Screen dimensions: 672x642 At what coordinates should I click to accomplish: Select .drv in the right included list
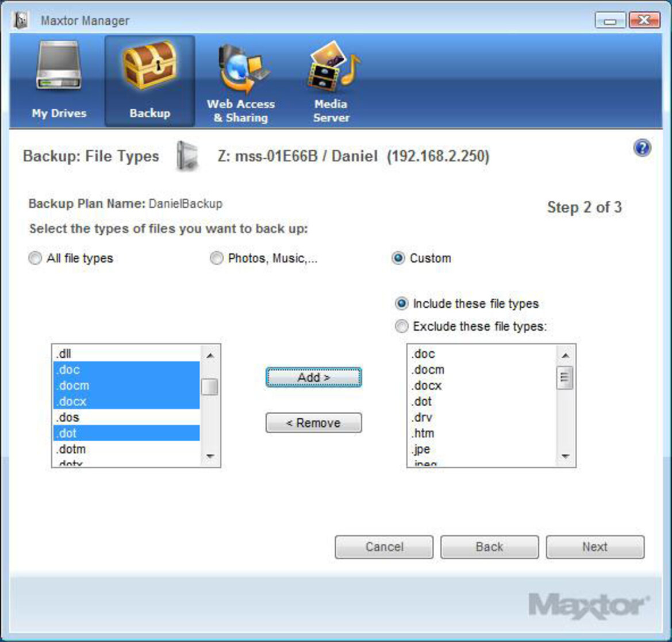tap(482, 417)
